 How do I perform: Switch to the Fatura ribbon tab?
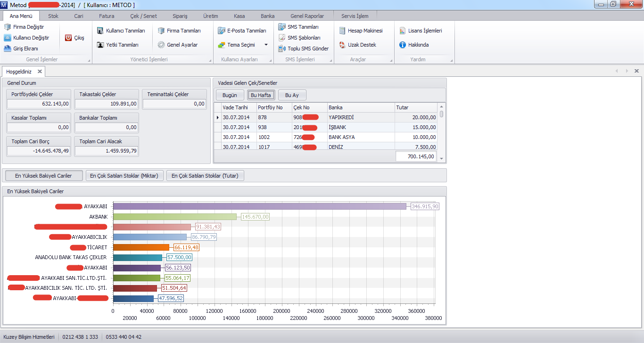tap(107, 16)
